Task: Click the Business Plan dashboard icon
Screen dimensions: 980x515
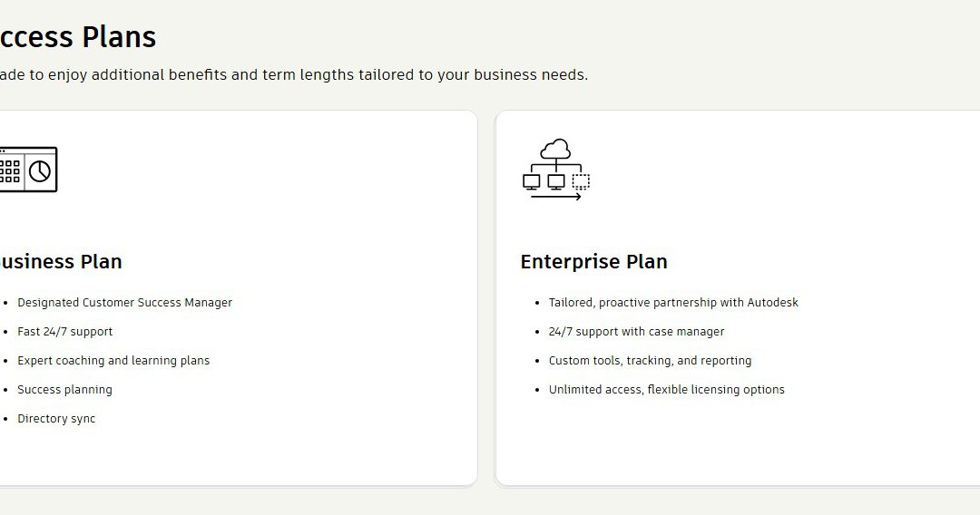Action: (28, 170)
